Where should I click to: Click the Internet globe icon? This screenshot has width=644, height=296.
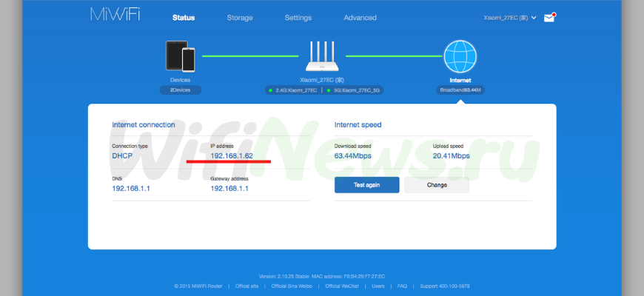point(460,56)
